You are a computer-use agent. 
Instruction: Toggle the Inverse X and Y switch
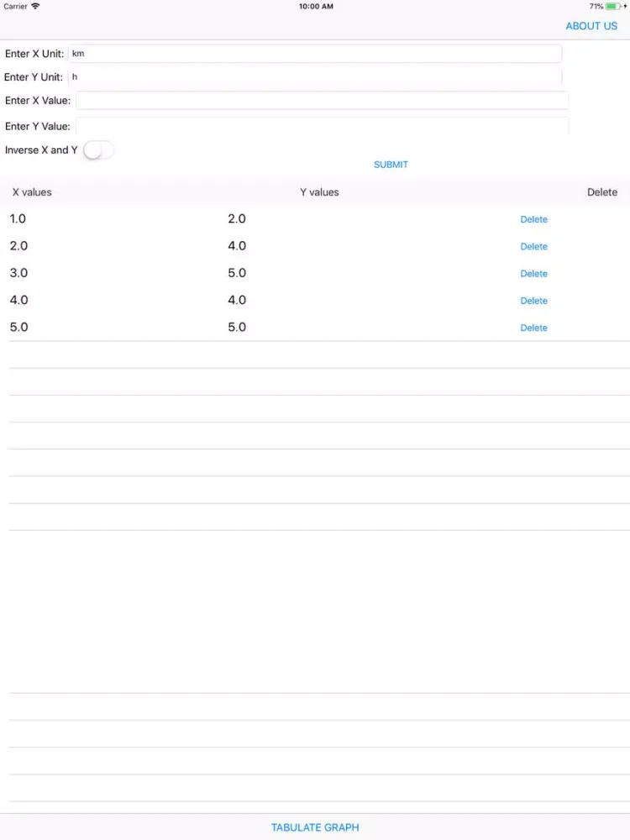pyautogui.click(x=98, y=150)
